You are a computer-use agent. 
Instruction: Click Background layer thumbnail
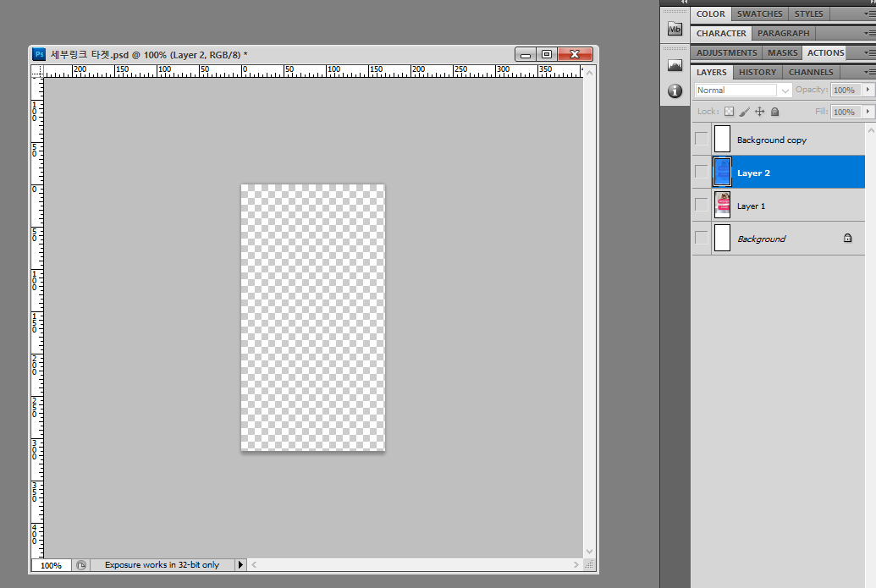(x=722, y=238)
